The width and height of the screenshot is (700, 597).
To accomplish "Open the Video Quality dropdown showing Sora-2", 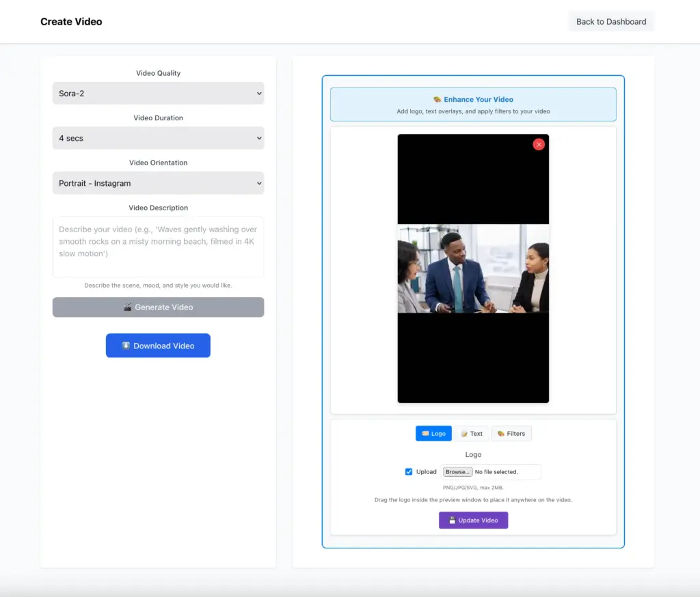I will tap(158, 94).
